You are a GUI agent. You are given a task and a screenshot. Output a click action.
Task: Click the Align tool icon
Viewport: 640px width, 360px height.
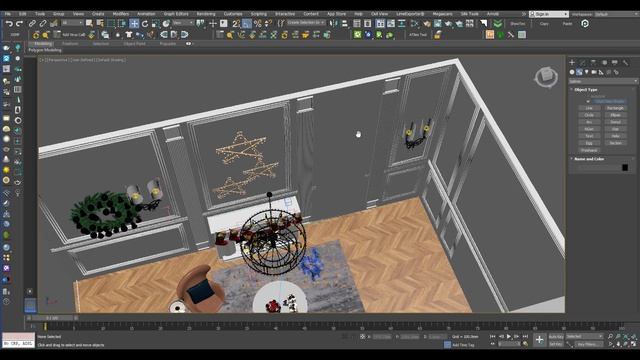[345, 24]
